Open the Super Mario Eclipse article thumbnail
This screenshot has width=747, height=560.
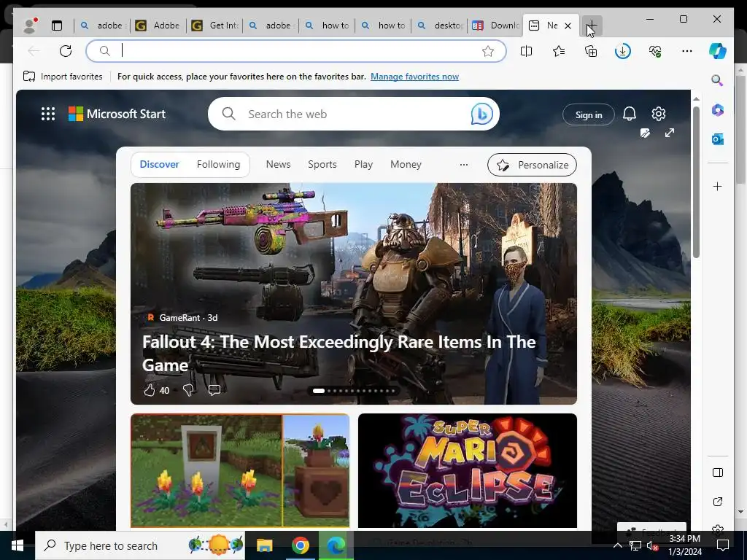pyautogui.click(x=468, y=470)
